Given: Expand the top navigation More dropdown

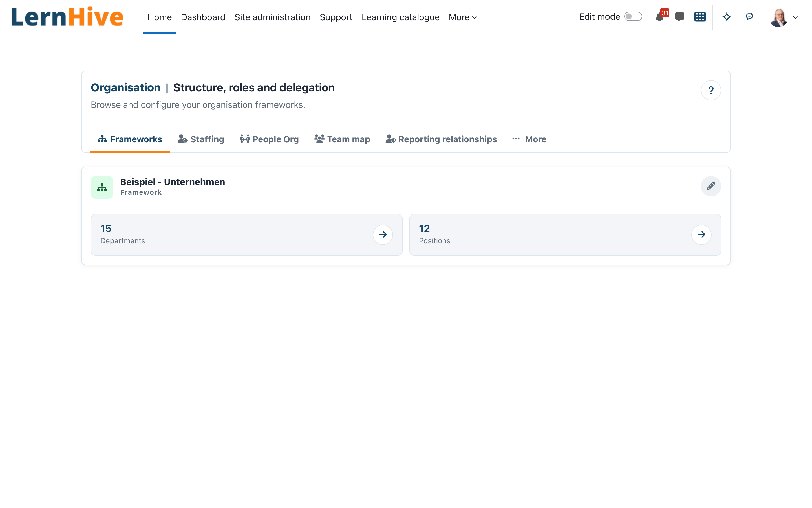Looking at the screenshot, I should tap(463, 17).
